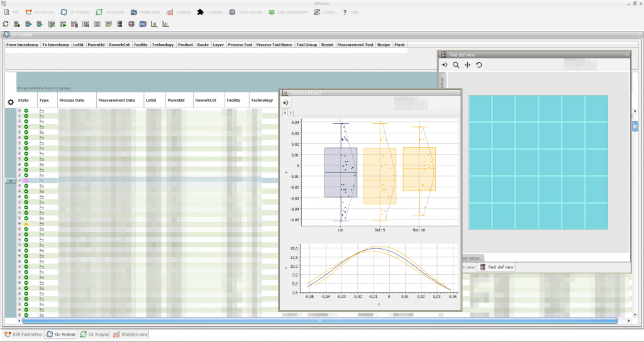Click the Slot: 5 box in box plot

coord(380,176)
